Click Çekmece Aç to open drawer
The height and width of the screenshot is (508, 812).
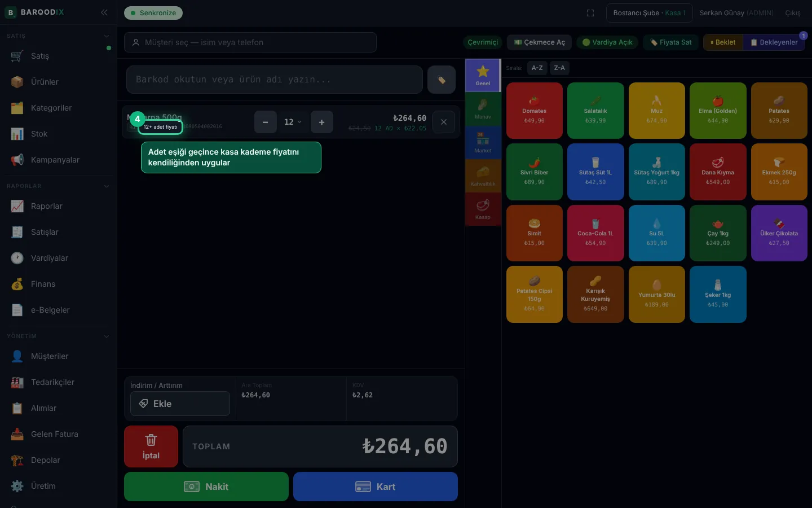pyautogui.click(x=540, y=42)
